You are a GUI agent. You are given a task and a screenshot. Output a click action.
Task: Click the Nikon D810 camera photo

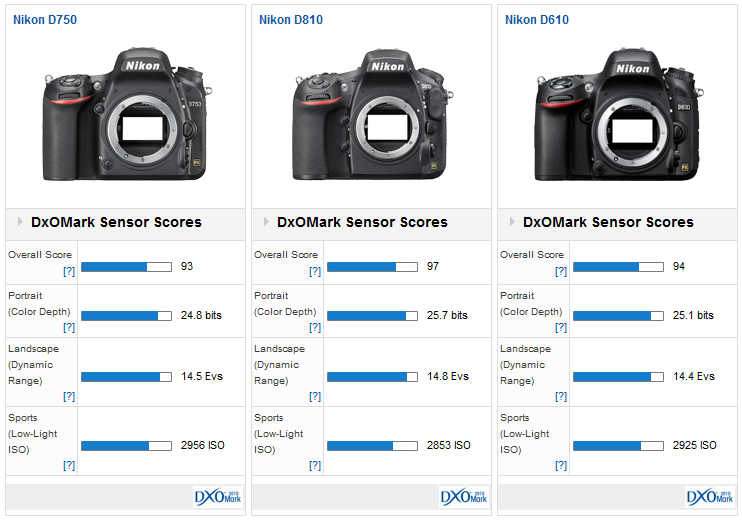point(371,118)
